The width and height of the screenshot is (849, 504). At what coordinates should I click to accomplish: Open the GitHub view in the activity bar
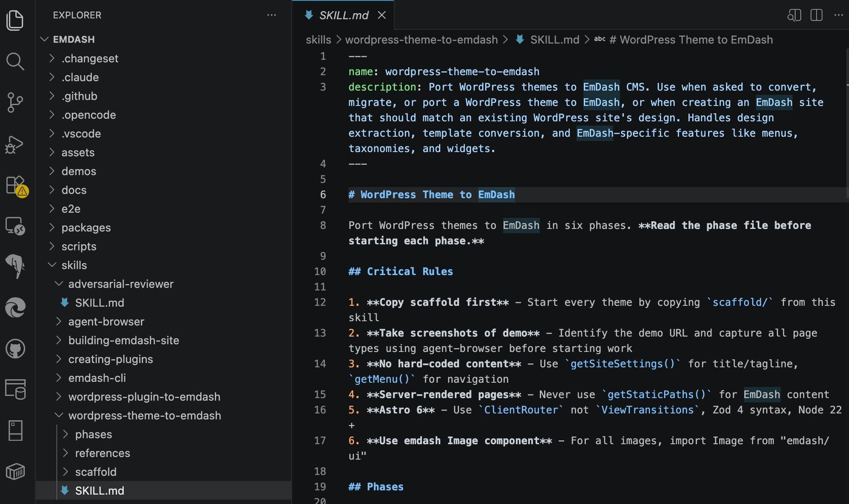(x=15, y=349)
